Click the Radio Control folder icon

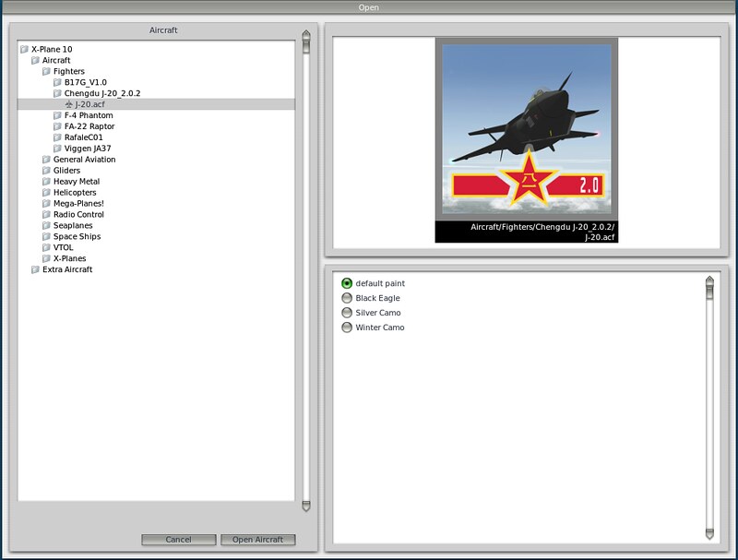[46, 214]
